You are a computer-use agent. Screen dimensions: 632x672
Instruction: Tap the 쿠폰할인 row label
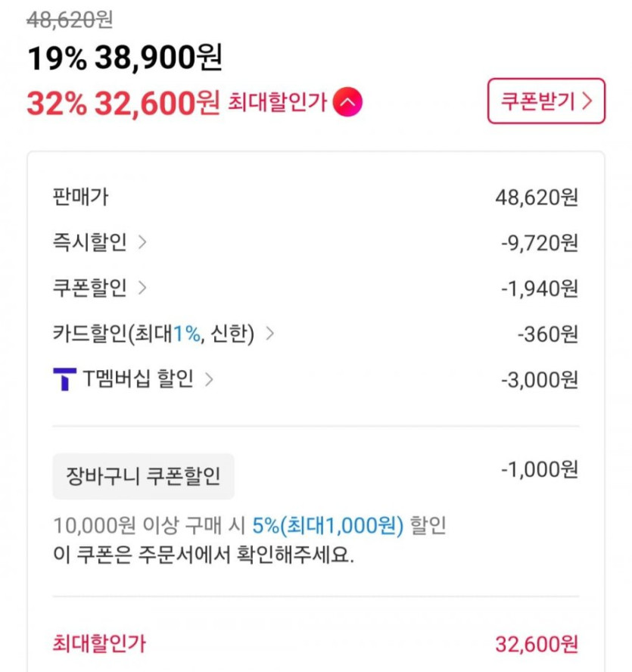[x=90, y=288]
